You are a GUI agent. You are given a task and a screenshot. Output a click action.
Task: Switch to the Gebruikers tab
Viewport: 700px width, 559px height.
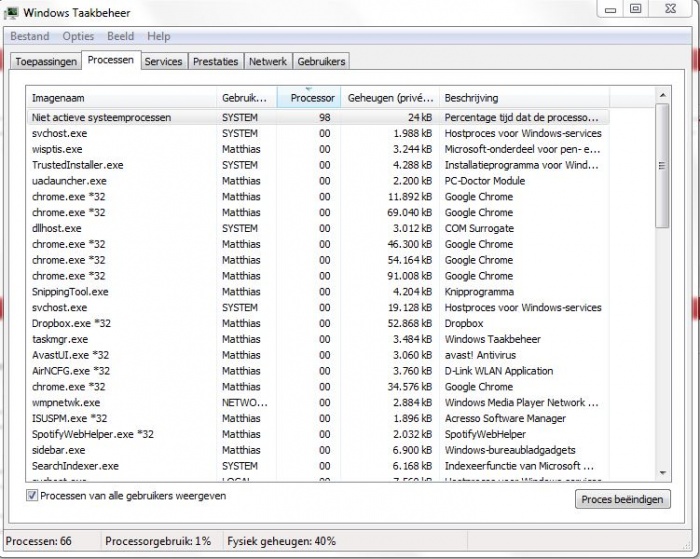tap(321, 61)
